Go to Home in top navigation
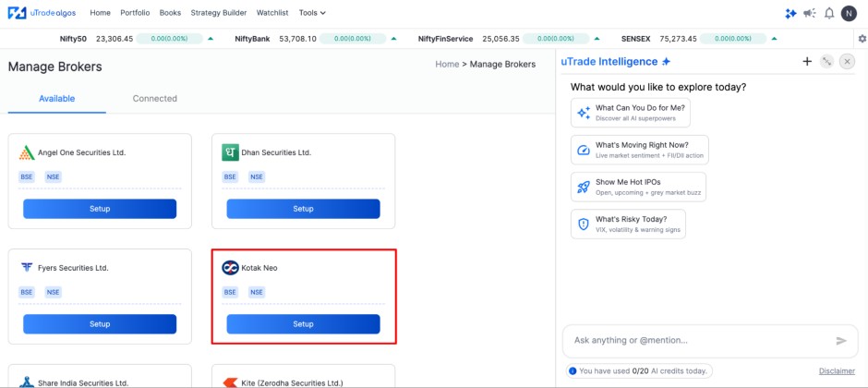Image resolution: width=868 pixels, height=388 pixels. [x=101, y=13]
